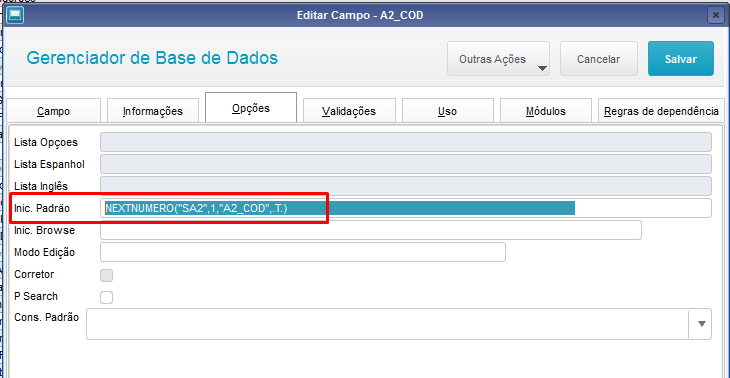Click the Gerenciador de Base de Dados heading
The width and height of the screenshot is (730, 378).
(152, 58)
